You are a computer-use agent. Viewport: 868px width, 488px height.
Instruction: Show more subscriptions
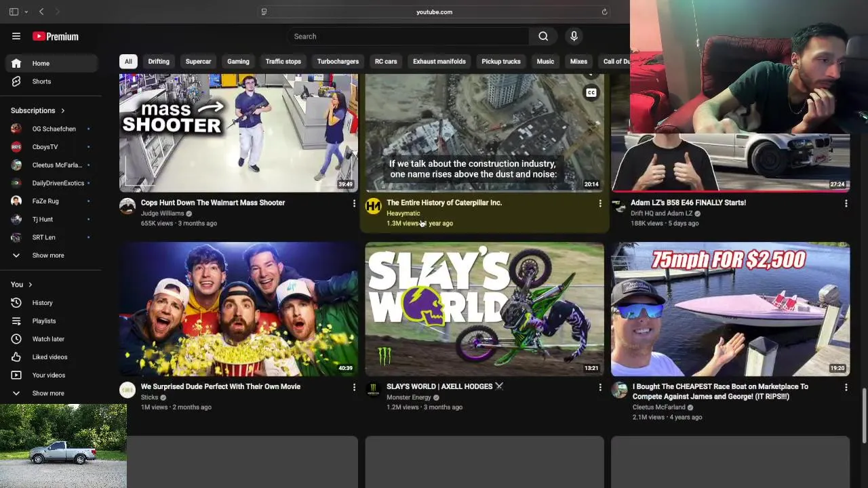point(52,256)
